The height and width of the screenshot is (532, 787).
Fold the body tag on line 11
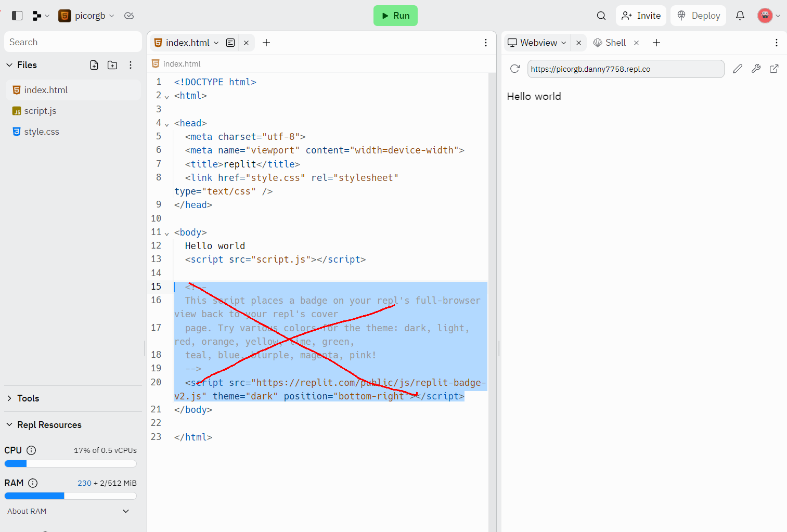(167, 233)
